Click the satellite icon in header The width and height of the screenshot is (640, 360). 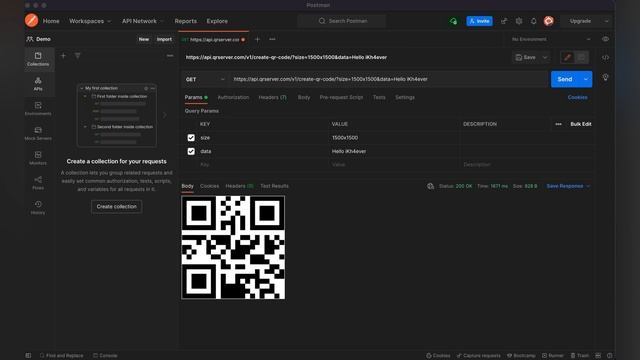(x=504, y=21)
